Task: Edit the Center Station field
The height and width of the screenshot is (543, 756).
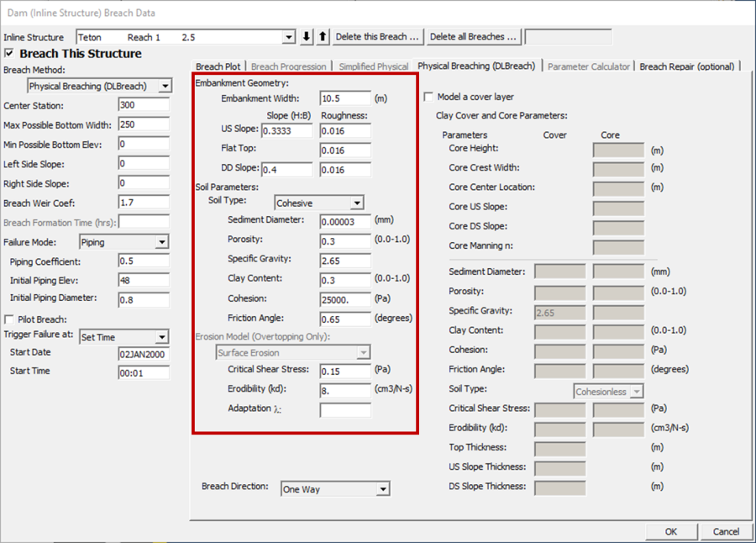Action: coord(144,105)
